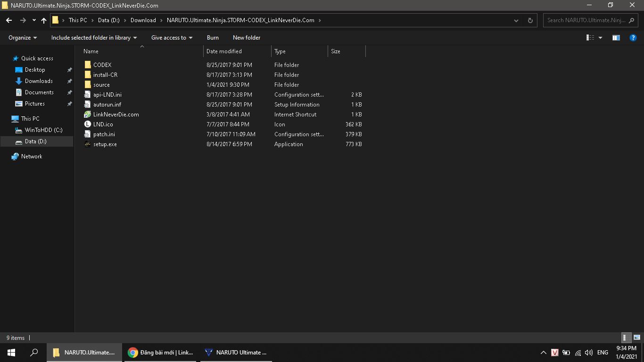Open the recent locations dropdown arrow

(34, 20)
